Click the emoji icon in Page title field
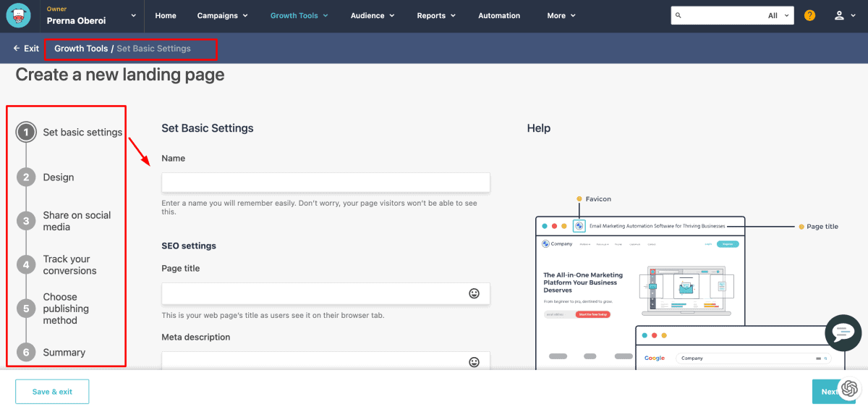The width and height of the screenshot is (868, 407). 475,293
